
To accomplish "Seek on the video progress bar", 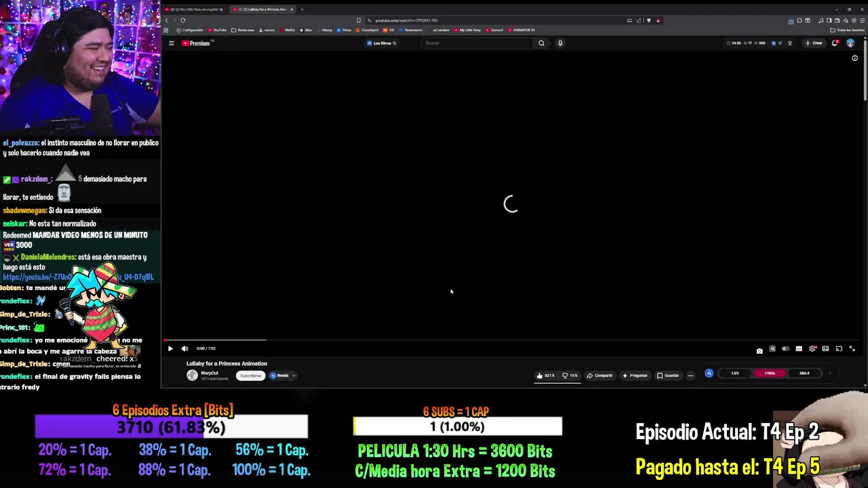I will click(512, 340).
